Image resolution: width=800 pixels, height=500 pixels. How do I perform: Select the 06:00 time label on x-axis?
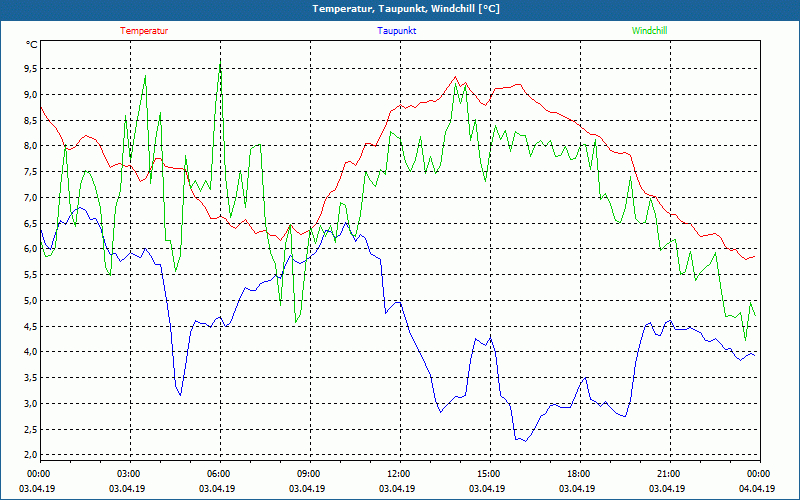pos(219,473)
